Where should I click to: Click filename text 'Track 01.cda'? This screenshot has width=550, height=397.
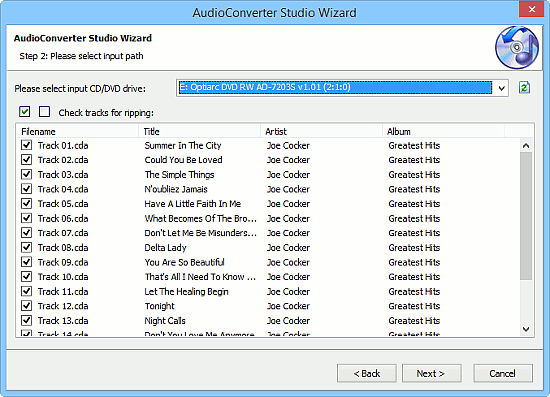[x=63, y=146]
